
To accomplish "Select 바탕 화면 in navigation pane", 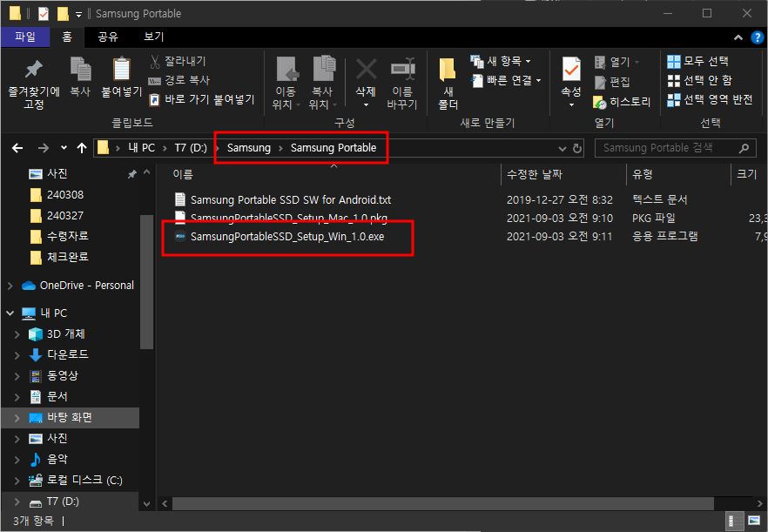I will tap(69, 417).
